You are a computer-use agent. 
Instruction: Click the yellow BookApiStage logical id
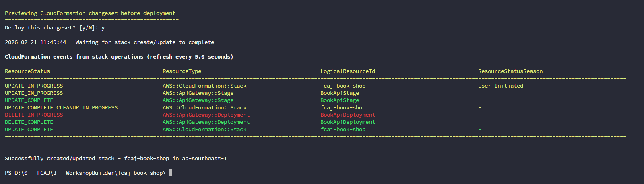[340, 93]
